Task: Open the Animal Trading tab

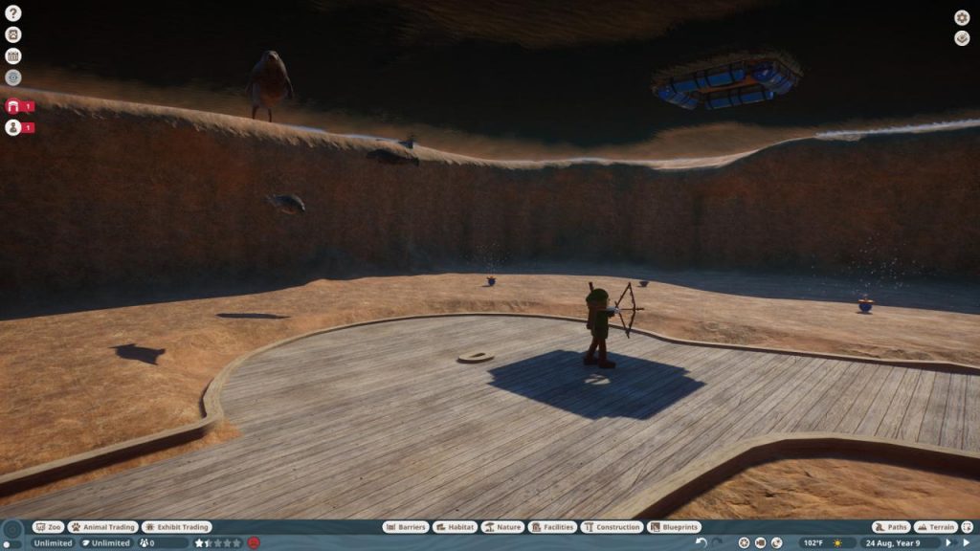Action: click(x=102, y=527)
